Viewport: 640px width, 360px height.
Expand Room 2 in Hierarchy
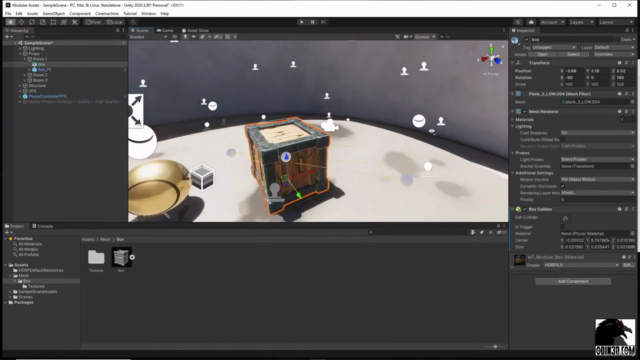tap(25, 75)
